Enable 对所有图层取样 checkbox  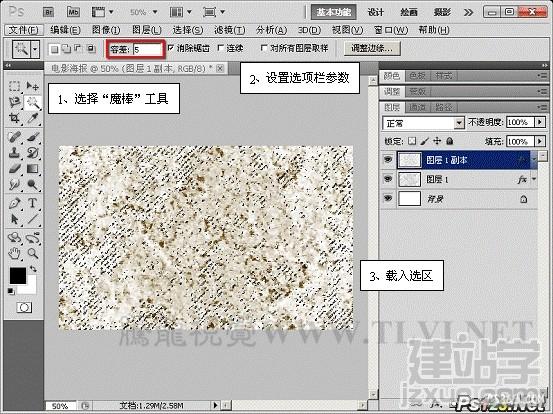click(263, 48)
